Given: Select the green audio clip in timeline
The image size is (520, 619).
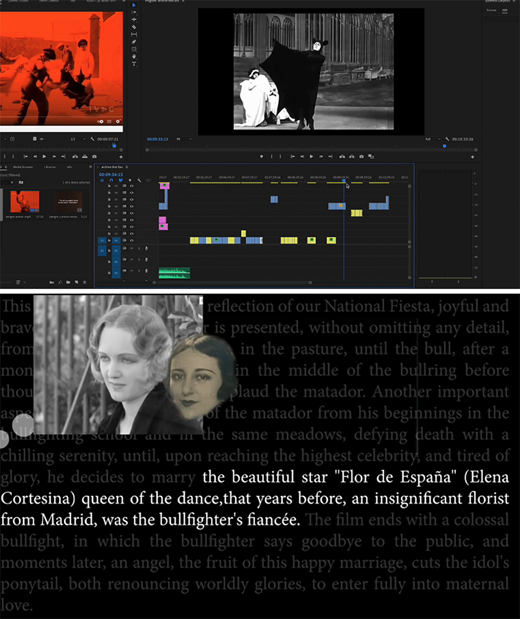Looking at the screenshot, I should pos(174,273).
